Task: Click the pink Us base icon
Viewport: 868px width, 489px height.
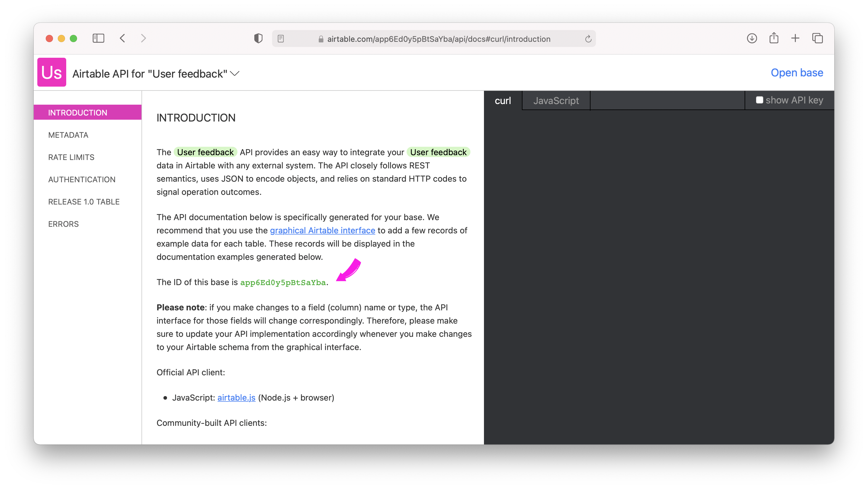Action: [x=51, y=72]
